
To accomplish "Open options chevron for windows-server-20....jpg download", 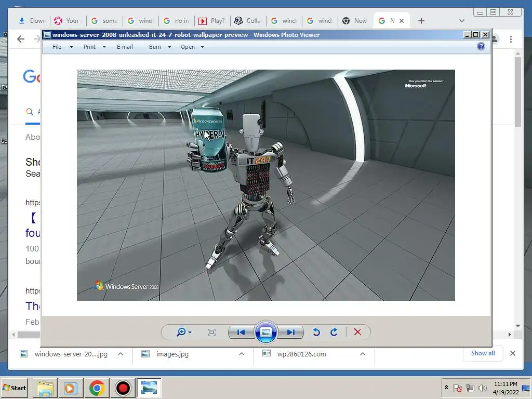I will click(121, 354).
